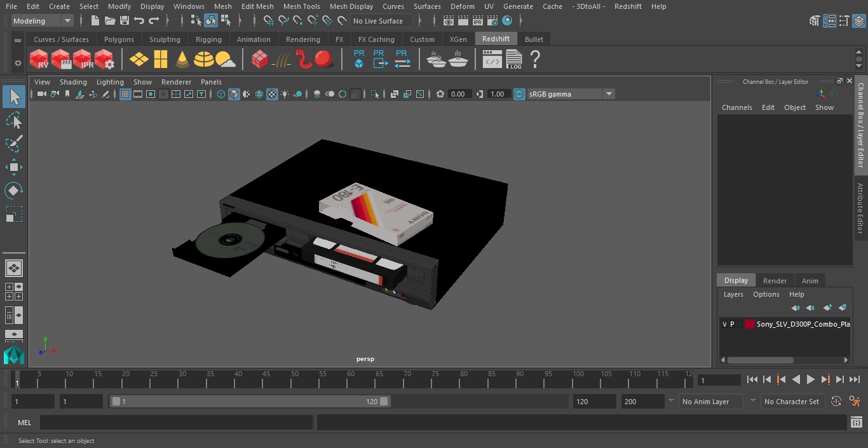Click the Play backwards button
Viewport: 868px width, 448px height.
pyautogui.click(x=796, y=379)
